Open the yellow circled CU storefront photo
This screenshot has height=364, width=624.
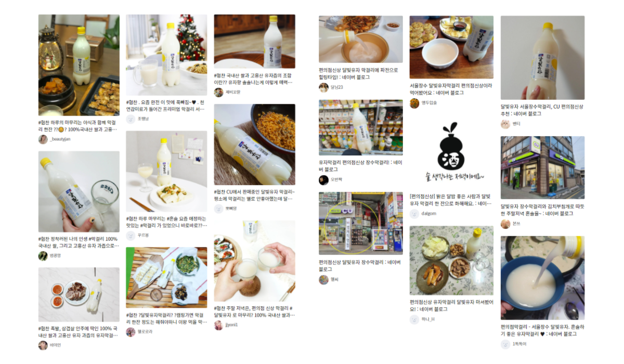click(361, 223)
